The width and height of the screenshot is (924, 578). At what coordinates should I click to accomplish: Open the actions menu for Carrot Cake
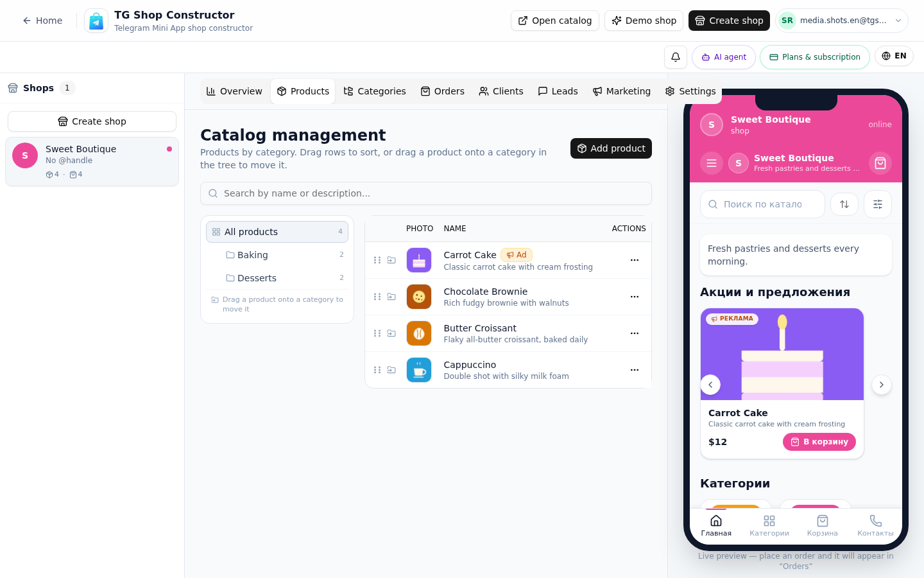click(635, 260)
